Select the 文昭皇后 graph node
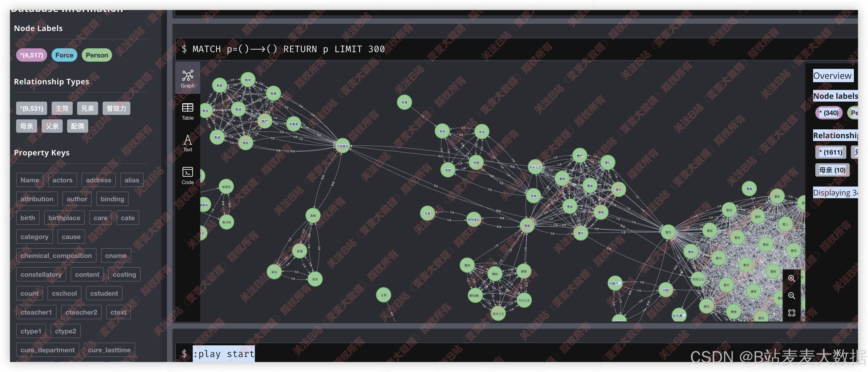This screenshot has width=868, height=372. (342, 146)
